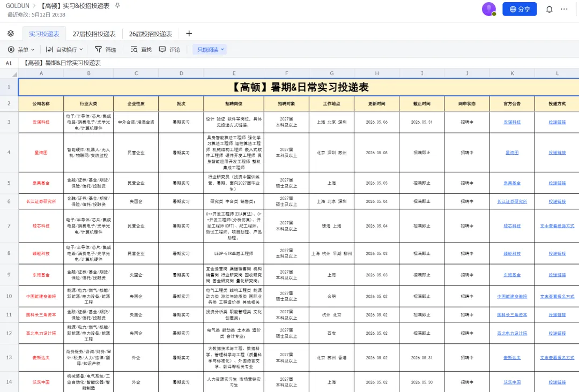579x392 pixels.
Task: Click the 合肥 work location cell
Action: pyautogui.click(x=332, y=297)
